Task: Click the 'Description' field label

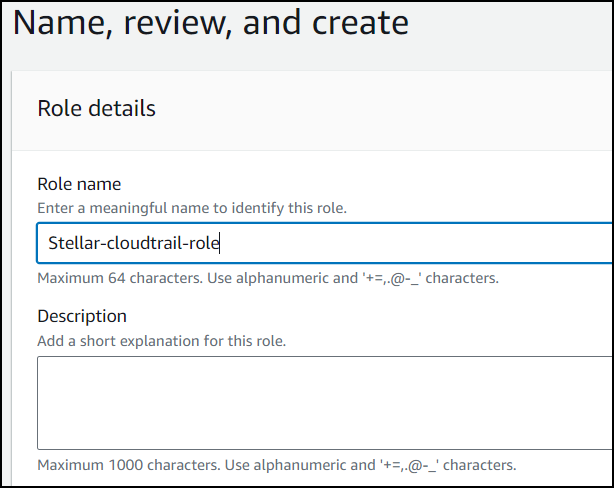Action: (x=82, y=316)
